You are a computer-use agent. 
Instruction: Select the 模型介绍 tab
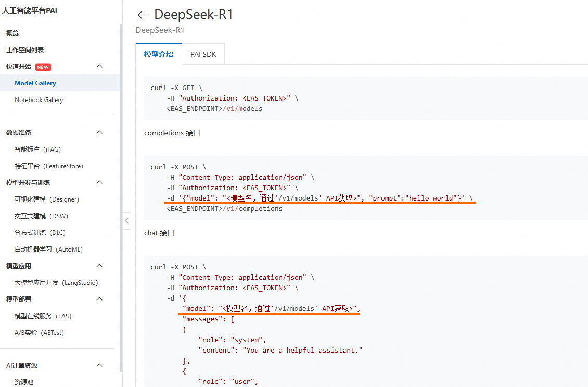(x=159, y=54)
